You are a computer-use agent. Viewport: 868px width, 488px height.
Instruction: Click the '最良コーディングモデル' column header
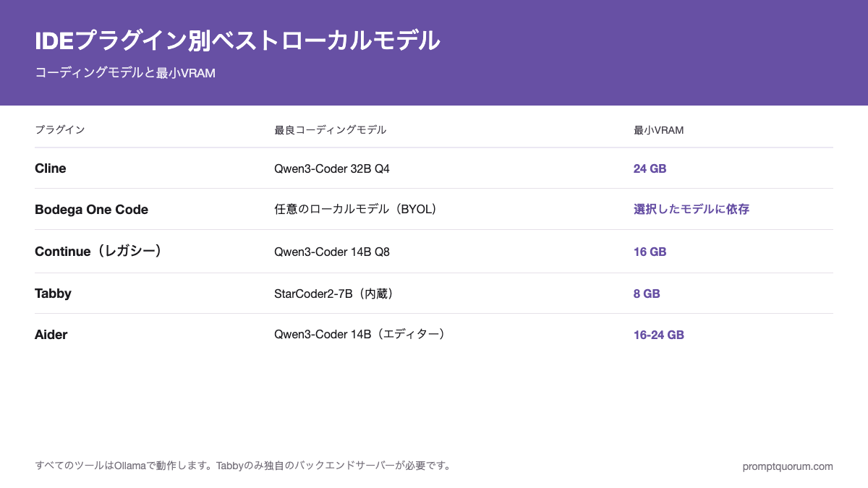pyautogui.click(x=331, y=130)
